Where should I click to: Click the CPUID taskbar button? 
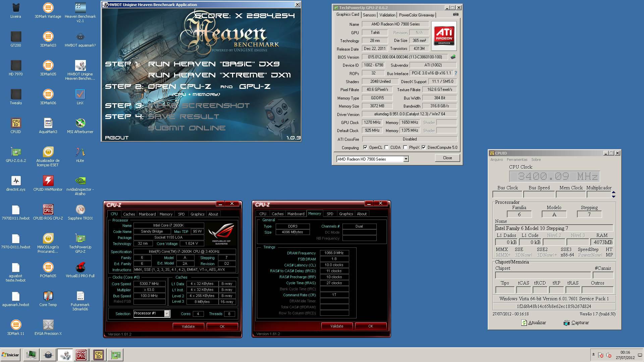(x=99, y=355)
